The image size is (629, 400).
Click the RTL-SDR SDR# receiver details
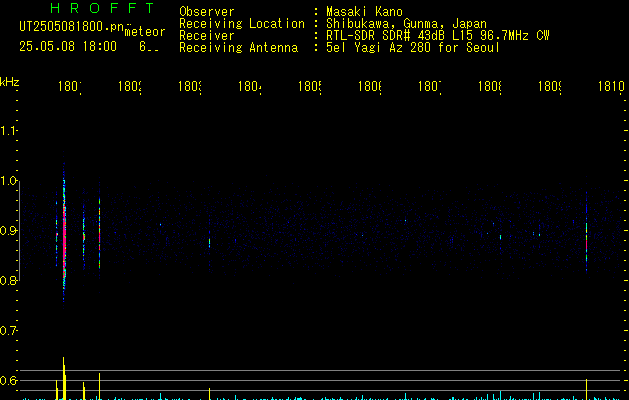437,36
